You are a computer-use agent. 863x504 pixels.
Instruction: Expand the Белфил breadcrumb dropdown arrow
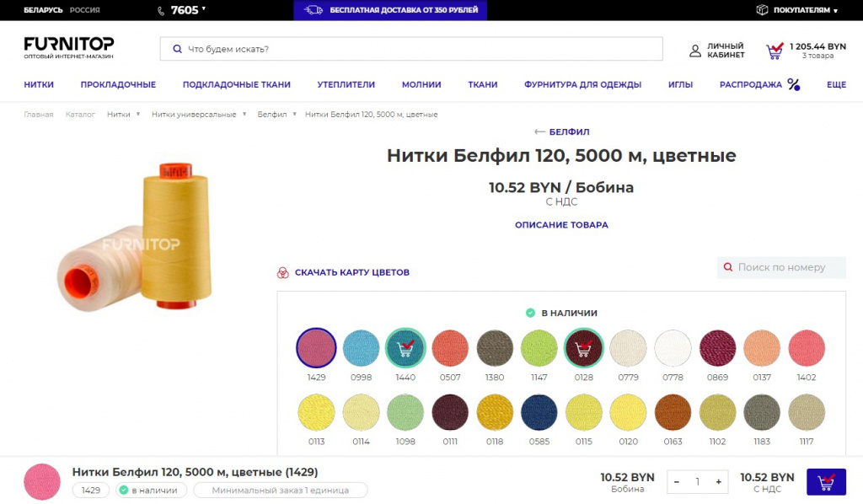295,114
